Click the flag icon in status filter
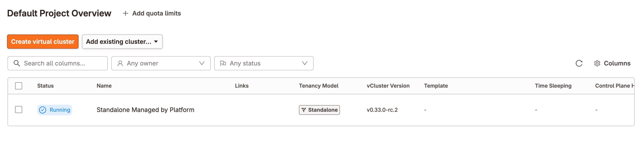 pos(223,64)
